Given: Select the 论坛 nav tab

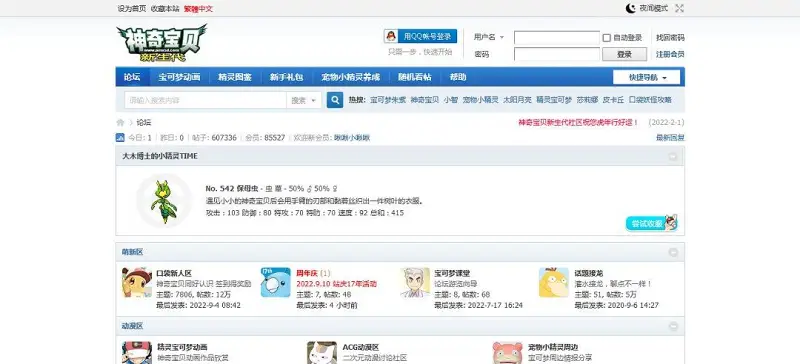Looking at the screenshot, I should point(132,77).
